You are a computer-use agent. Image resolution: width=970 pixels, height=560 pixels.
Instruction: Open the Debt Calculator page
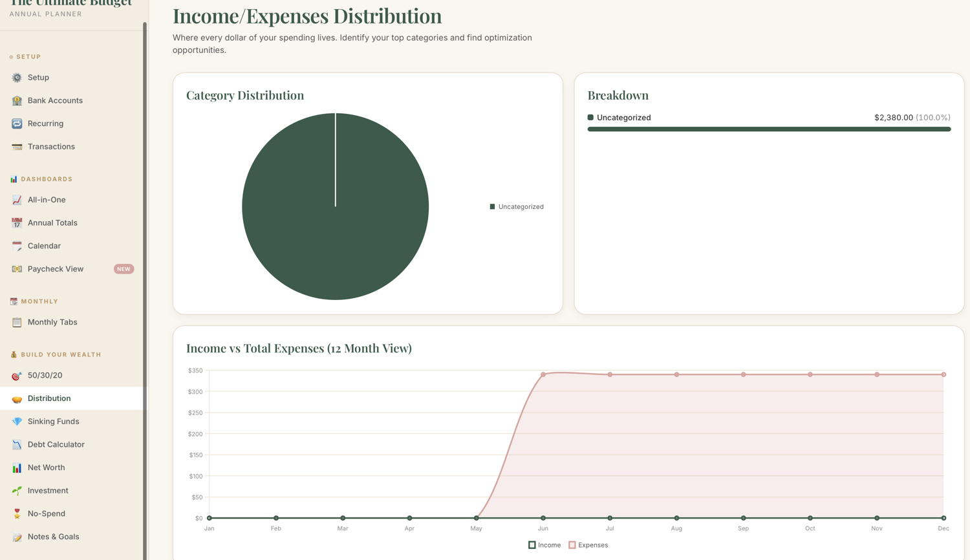tap(72, 444)
